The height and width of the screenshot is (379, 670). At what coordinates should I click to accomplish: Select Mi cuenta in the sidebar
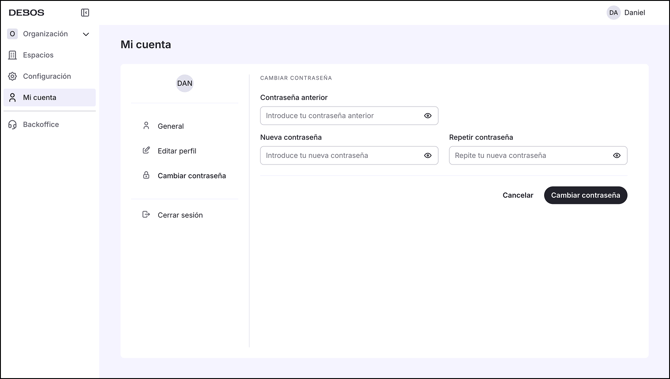[50, 97]
